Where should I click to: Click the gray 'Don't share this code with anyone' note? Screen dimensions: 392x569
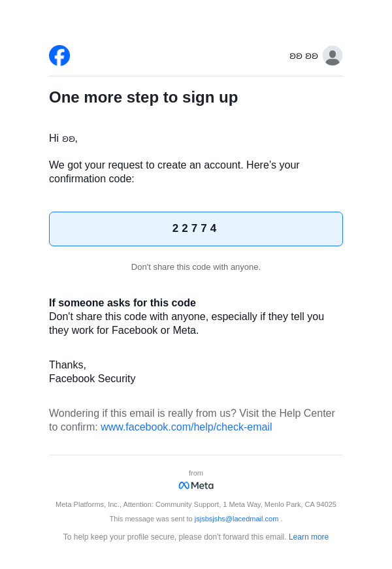pyautogui.click(x=196, y=267)
